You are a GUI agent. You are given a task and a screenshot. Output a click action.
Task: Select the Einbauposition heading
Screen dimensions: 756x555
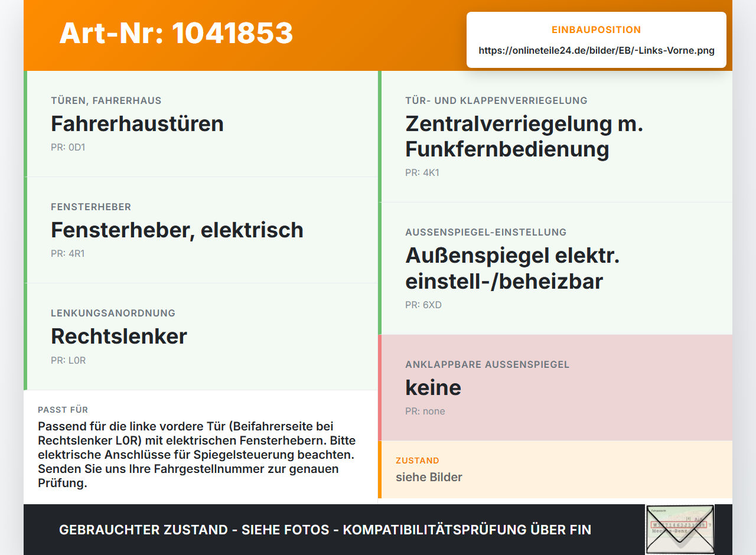tap(597, 30)
